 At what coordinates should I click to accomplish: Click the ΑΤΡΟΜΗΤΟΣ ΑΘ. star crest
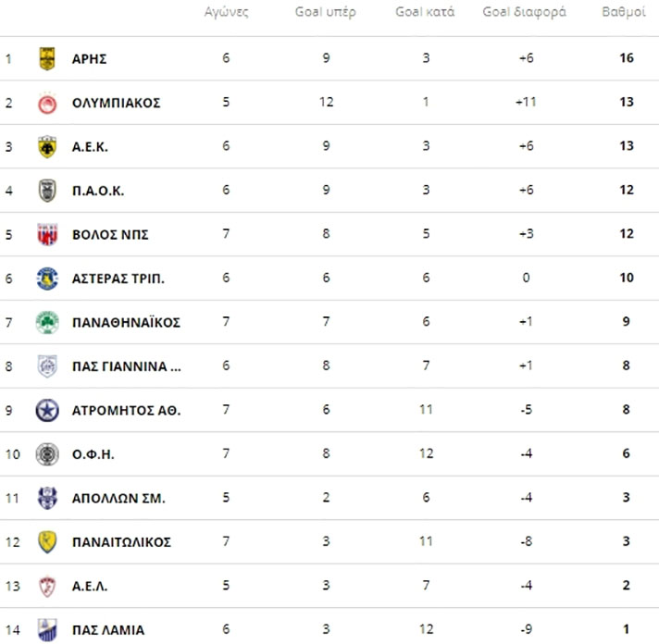point(47,411)
